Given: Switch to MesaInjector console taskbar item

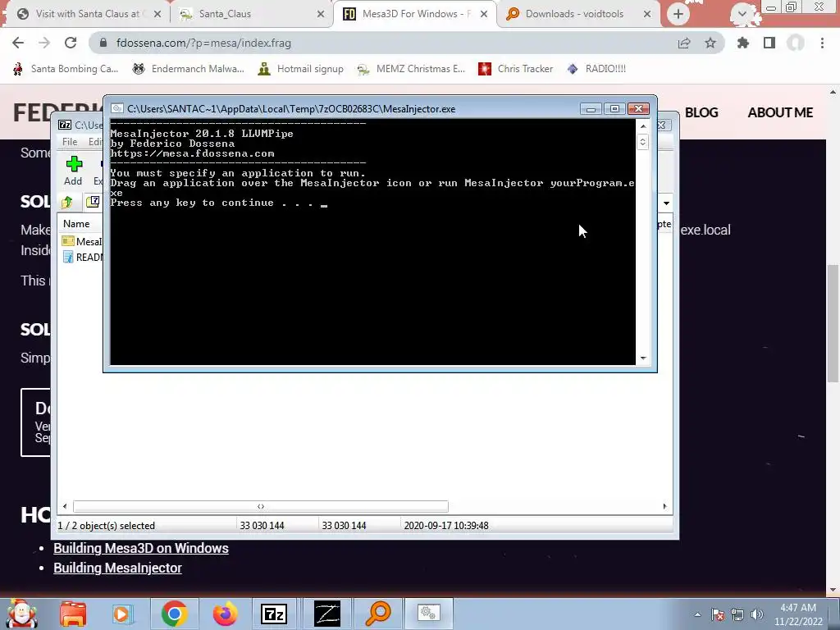Looking at the screenshot, I should [428, 614].
